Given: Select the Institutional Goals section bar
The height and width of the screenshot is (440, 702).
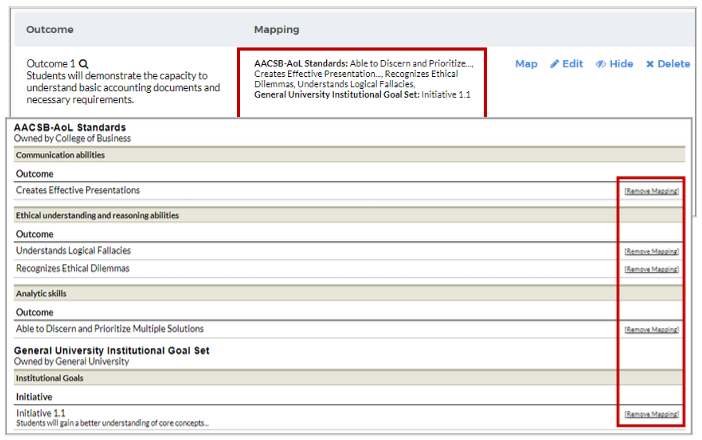Looking at the screenshot, I should 349,378.
